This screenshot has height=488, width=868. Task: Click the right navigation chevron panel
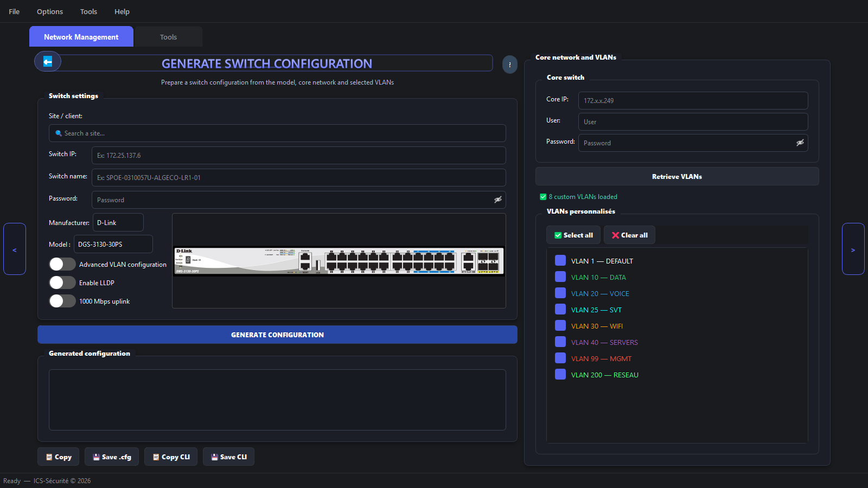[x=853, y=249]
